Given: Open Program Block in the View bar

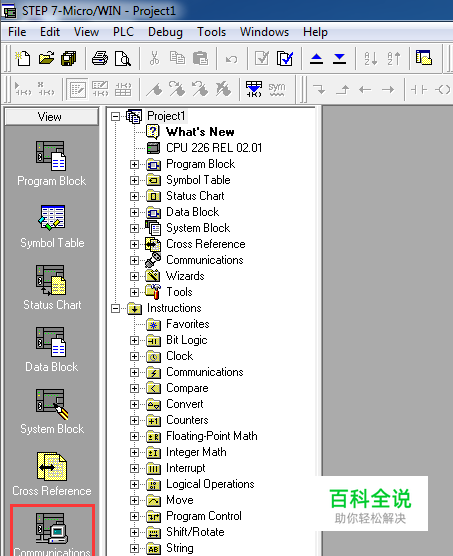Looking at the screenshot, I should [51, 163].
